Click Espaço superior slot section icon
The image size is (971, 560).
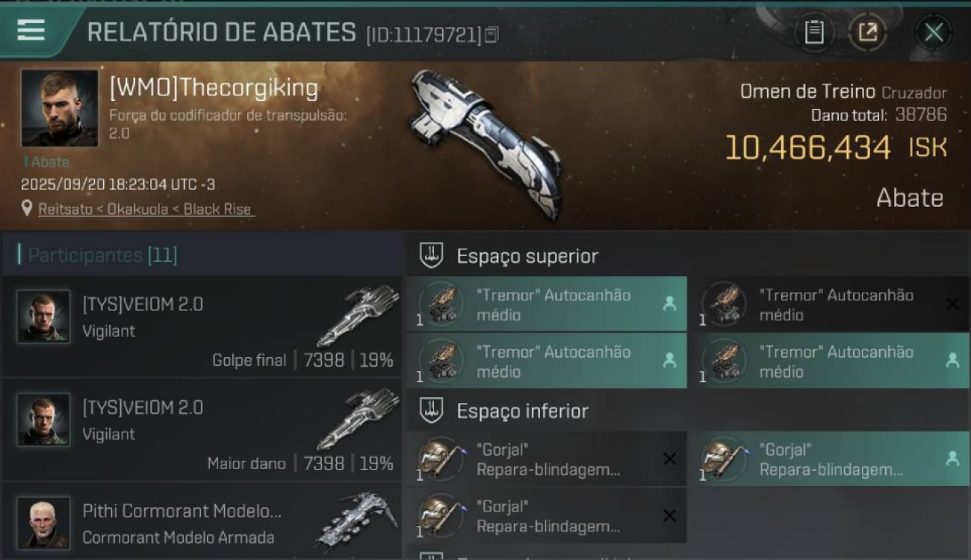432,256
